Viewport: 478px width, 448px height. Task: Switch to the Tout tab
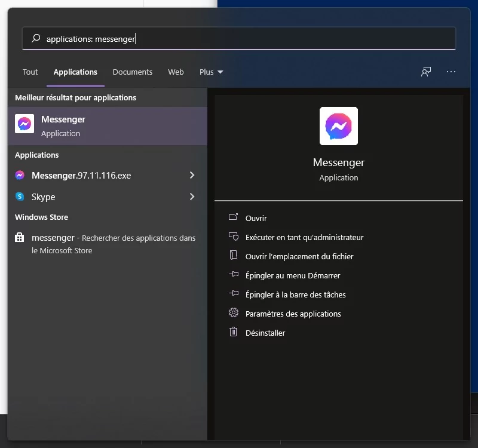(x=30, y=72)
